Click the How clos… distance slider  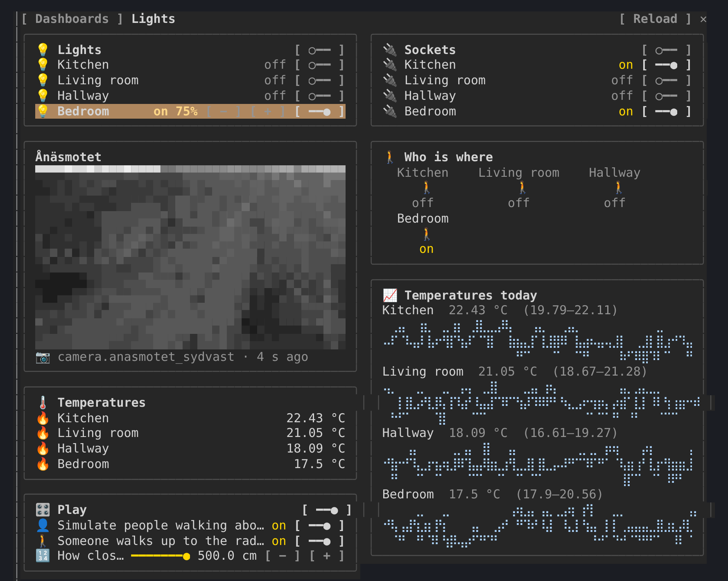[x=161, y=556]
